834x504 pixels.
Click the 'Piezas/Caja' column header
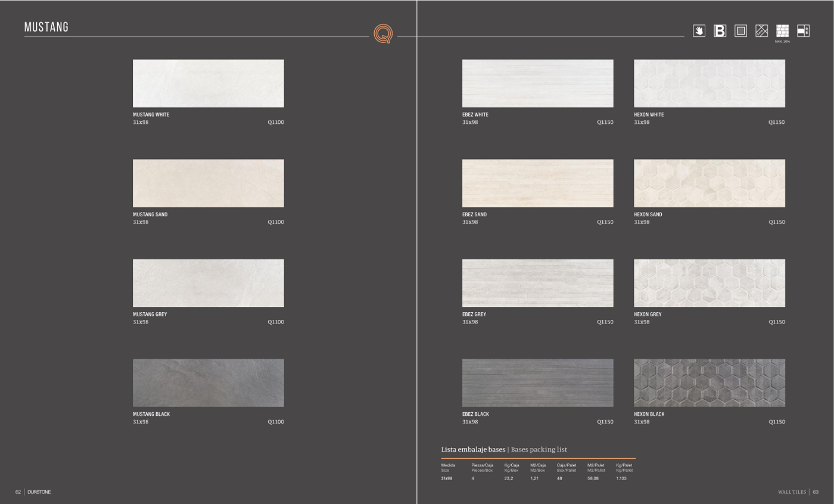(x=483, y=465)
